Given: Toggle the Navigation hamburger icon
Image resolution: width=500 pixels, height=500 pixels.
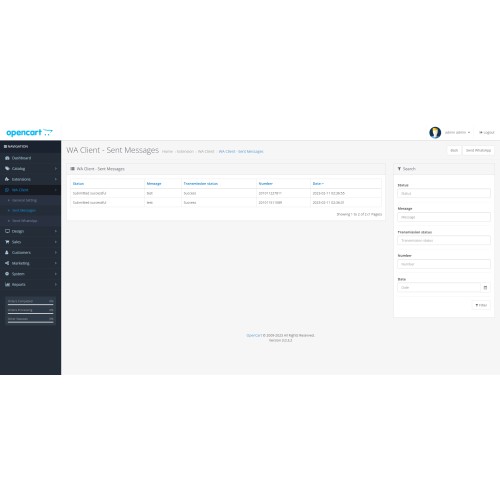Looking at the screenshot, I should tap(5, 146).
